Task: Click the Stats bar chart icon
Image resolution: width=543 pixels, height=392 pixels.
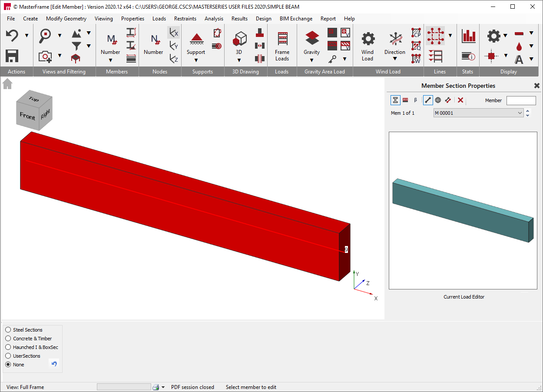Action: point(469,36)
